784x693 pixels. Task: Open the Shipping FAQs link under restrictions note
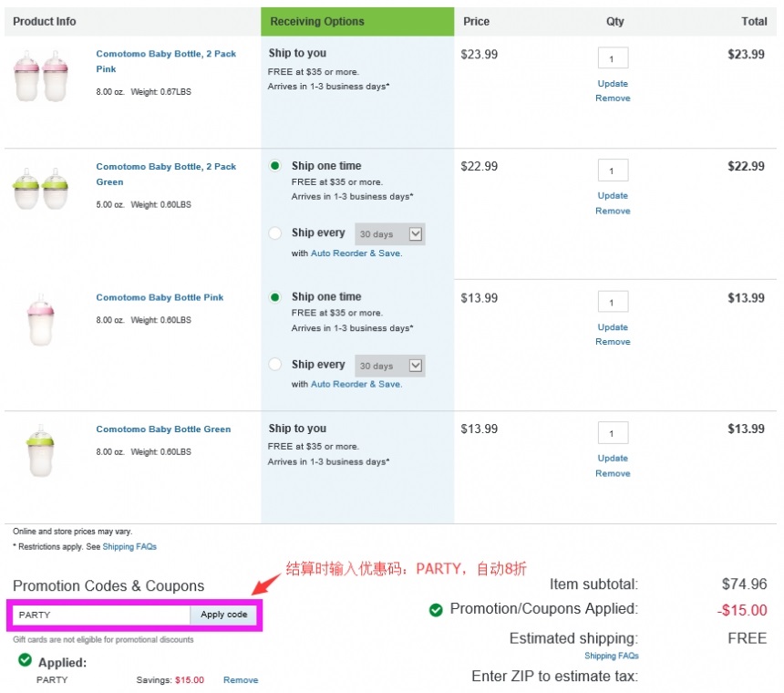point(129,546)
